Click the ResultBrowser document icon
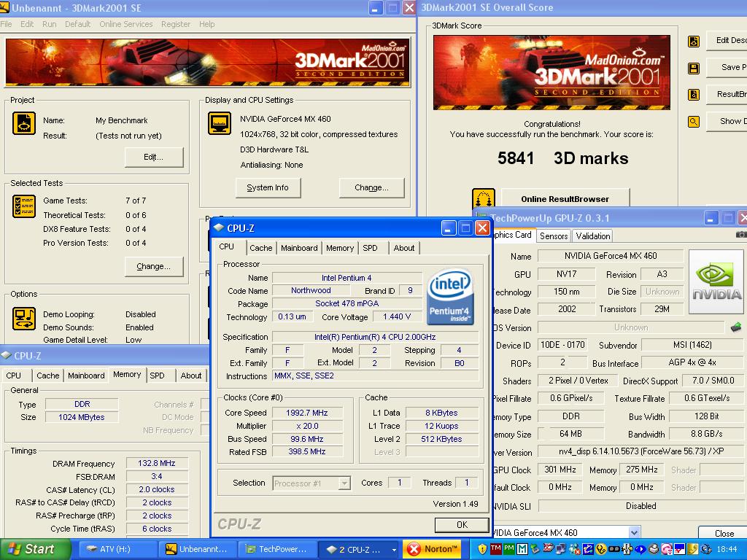This screenshot has height=560, width=747. coord(694,95)
